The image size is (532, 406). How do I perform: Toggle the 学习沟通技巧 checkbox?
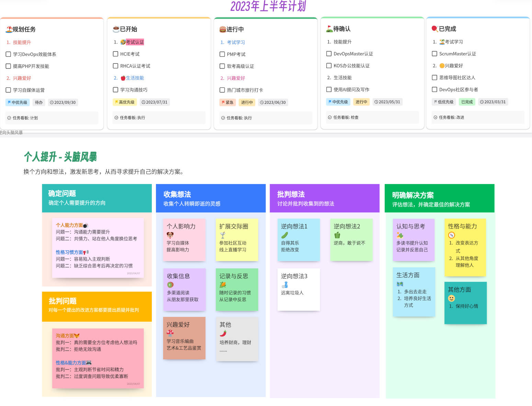pyautogui.click(x=115, y=90)
